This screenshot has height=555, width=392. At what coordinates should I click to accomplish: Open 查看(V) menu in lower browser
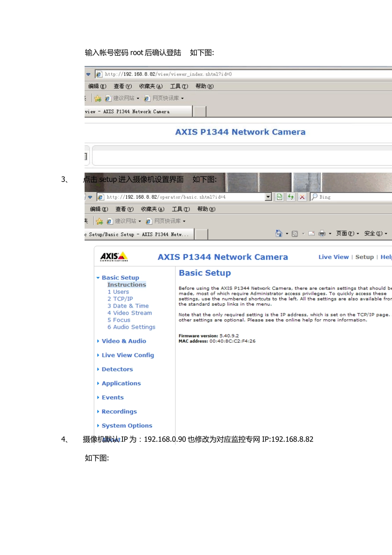coord(125,209)
